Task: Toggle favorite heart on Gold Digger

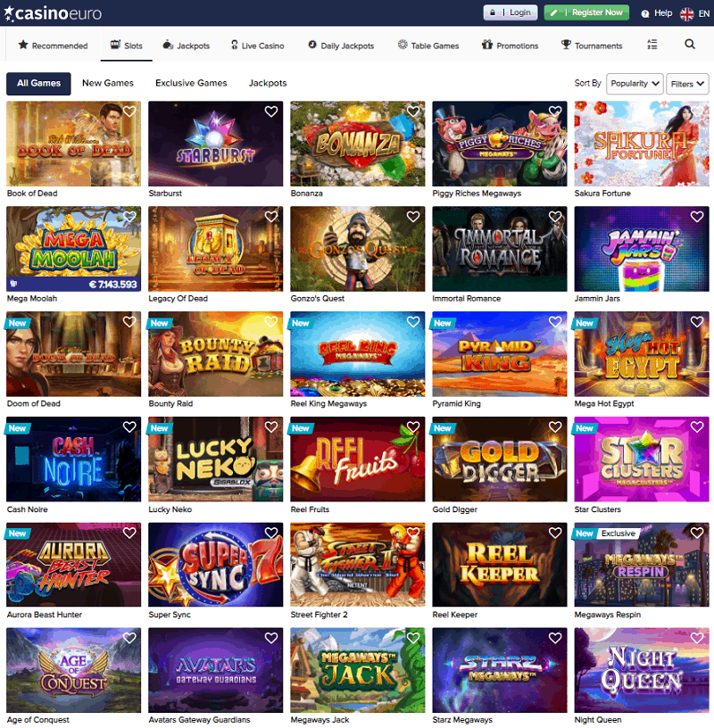Action: (555, 426)
